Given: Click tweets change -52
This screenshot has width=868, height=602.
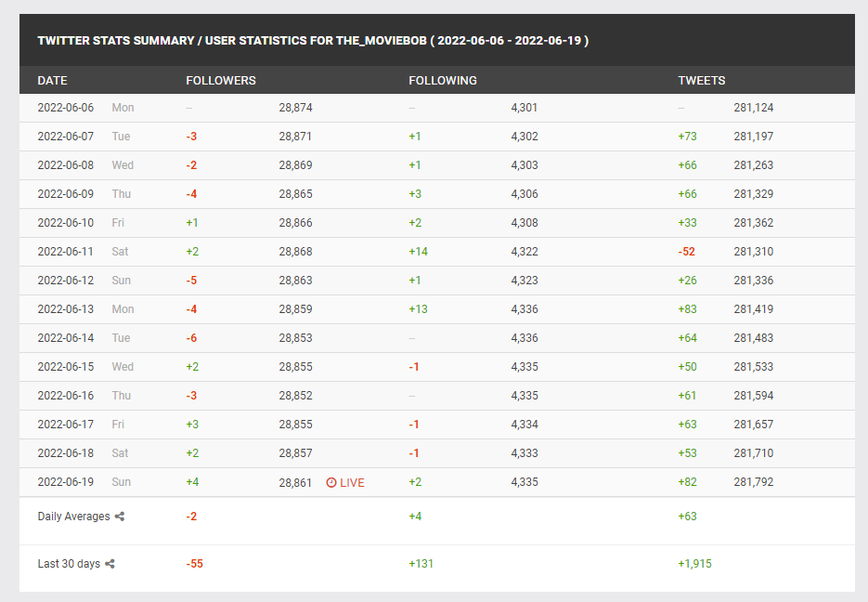Looking at the screenshot, I should tap(686, 252).
